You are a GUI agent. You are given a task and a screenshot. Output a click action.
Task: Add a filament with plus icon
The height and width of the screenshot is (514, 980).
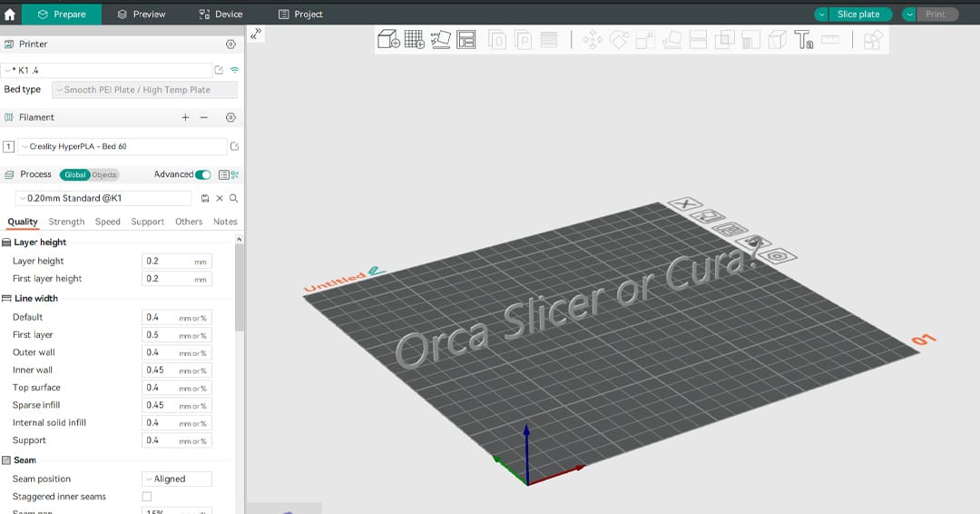coord(186,117)
